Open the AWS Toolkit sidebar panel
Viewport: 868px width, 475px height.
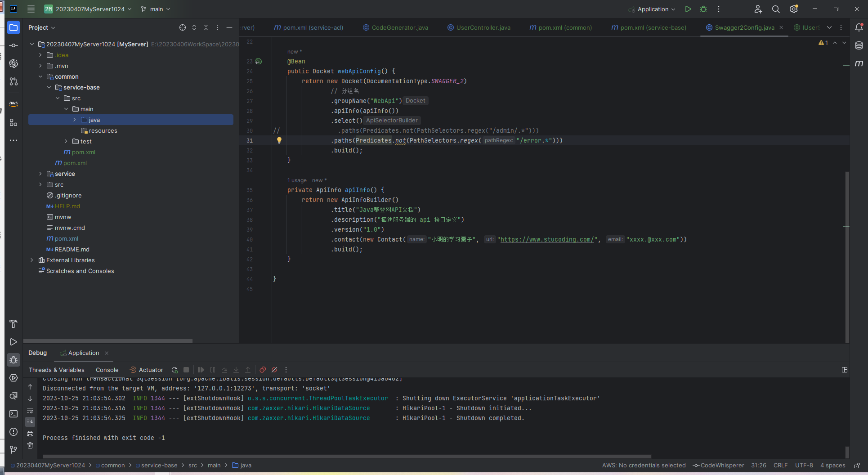[13, 104]
